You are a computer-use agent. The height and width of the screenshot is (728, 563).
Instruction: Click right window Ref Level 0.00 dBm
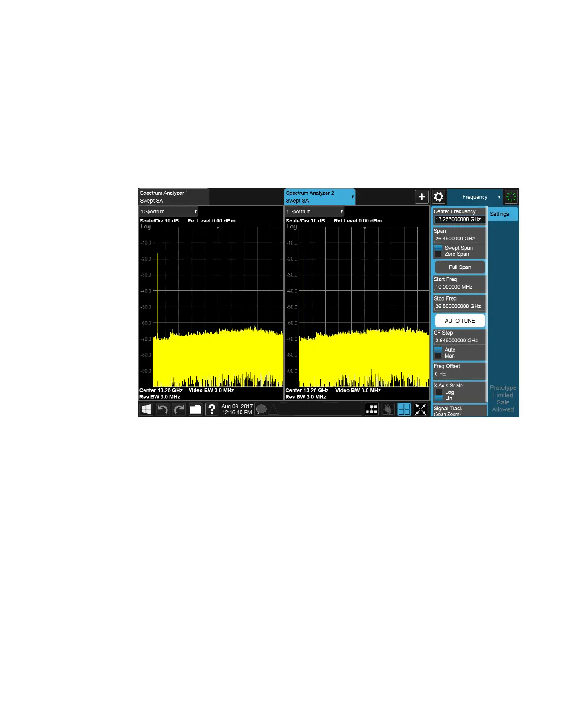(358, 221)
